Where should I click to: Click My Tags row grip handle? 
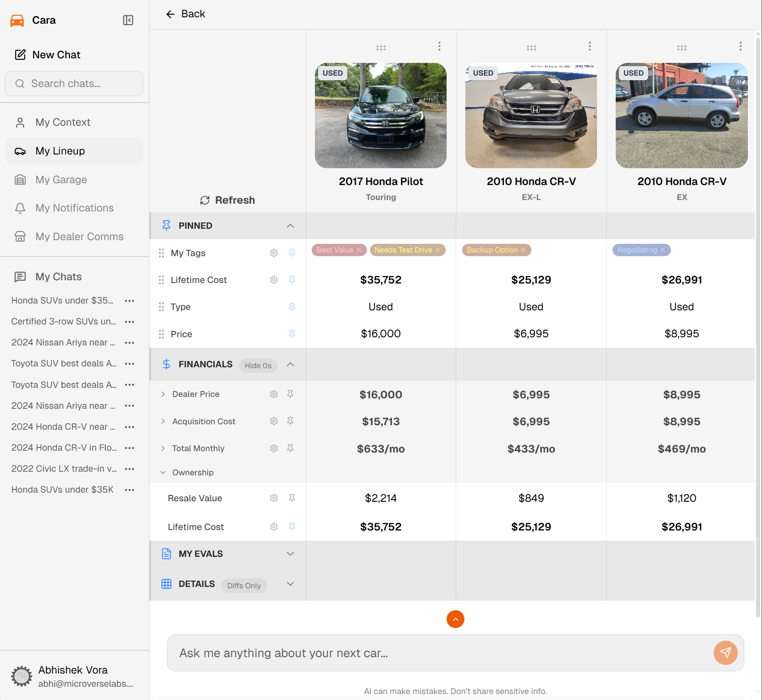161,253
